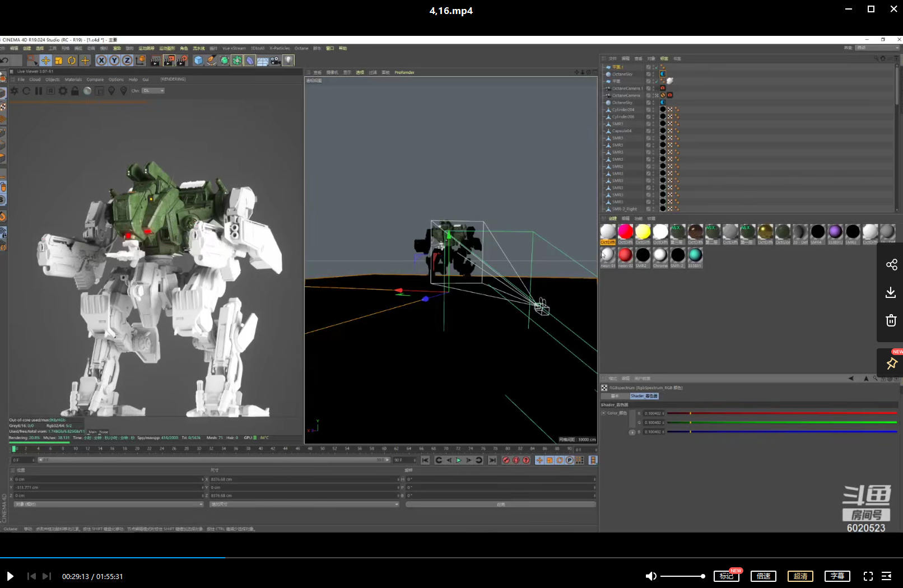Image resolution: width=903 pixels, height=588 pixels.
Task: Click the Scale tool icon
Action: tap(58, 60)
